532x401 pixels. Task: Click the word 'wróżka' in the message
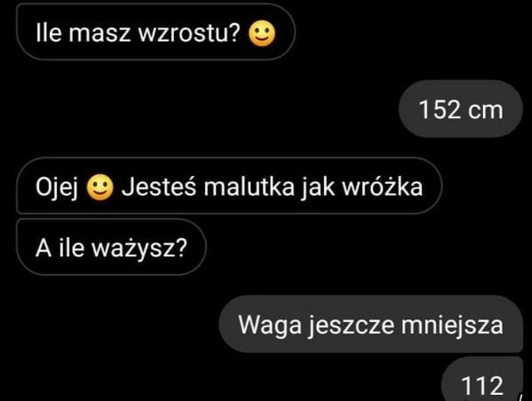click(383, 187)
